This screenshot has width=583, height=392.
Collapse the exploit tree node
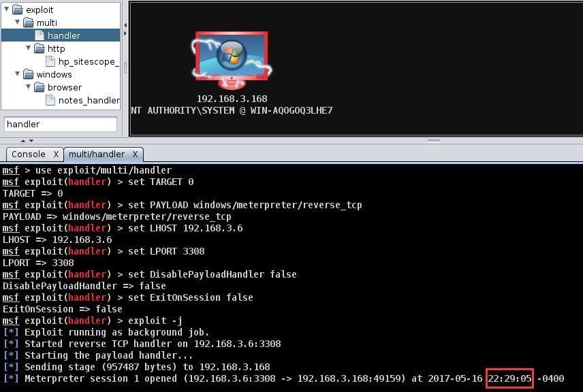coord(6,10)
